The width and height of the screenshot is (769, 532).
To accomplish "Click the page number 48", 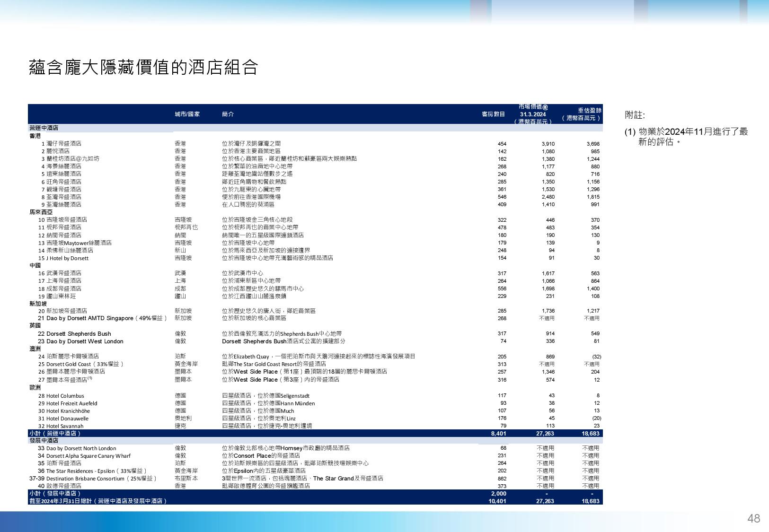I will click(x=753, y=518).
